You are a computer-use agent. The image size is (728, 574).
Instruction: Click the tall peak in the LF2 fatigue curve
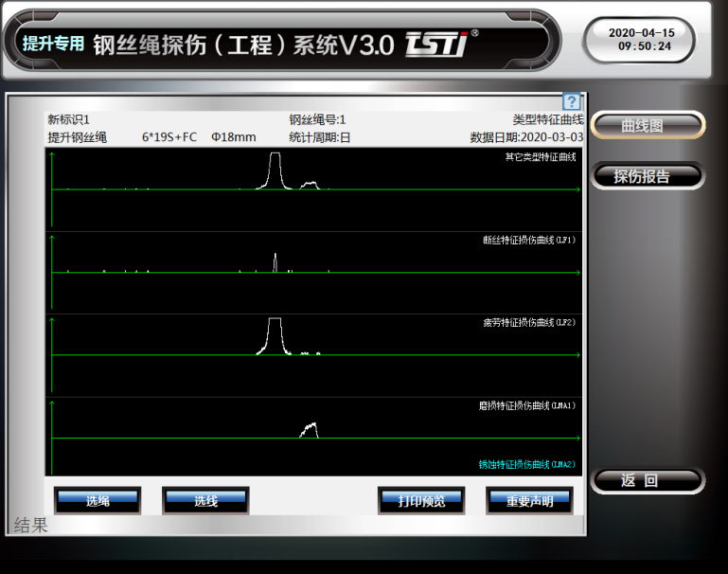[275, 333]
